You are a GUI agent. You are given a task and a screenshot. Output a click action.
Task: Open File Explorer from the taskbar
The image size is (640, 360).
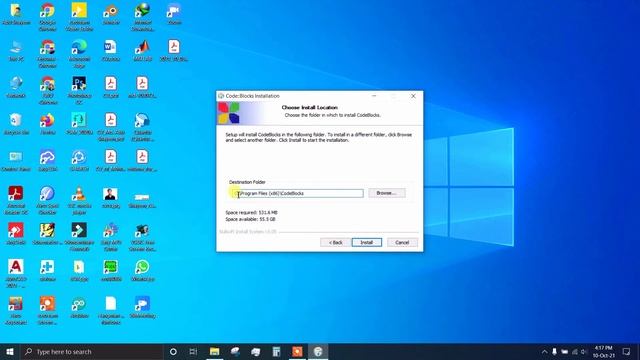[214, 351]
